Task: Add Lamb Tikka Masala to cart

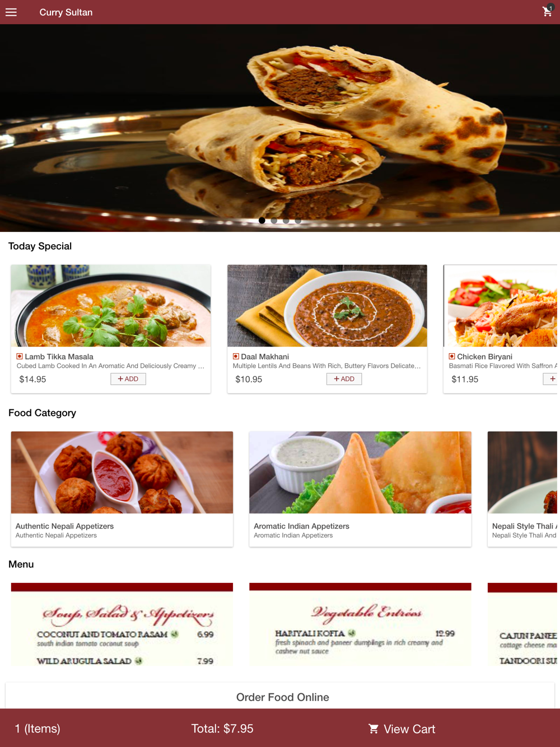Action: 128,379
